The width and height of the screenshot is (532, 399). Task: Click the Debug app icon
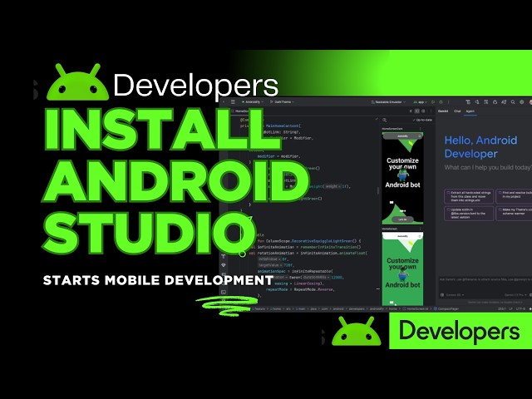(x=441, y=101)
